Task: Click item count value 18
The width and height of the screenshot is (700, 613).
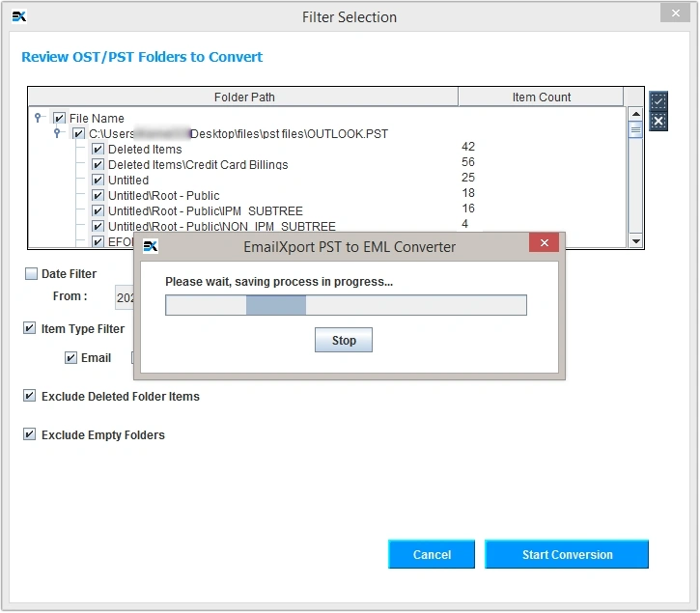Action: tap(468, 193)
